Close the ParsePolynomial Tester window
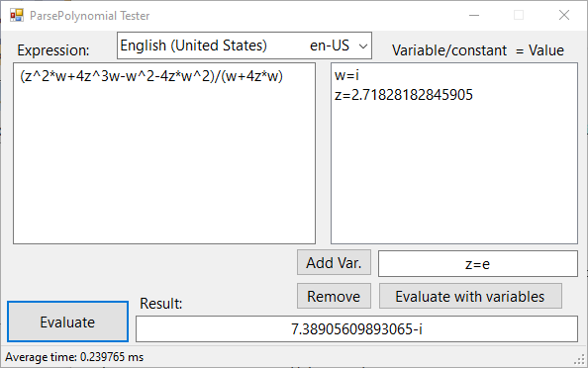The height and width of the screenshot is (368, 588). point(564,16)
